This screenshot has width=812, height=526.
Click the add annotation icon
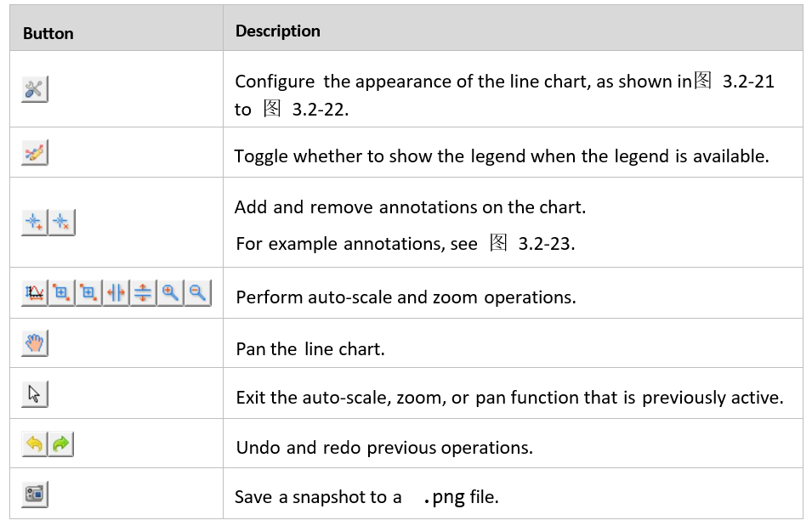(35, 222)
